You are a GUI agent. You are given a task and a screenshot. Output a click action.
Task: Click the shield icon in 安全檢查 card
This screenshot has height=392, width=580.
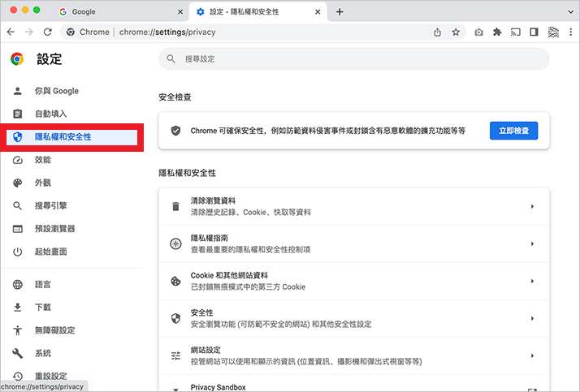(175, 131)
